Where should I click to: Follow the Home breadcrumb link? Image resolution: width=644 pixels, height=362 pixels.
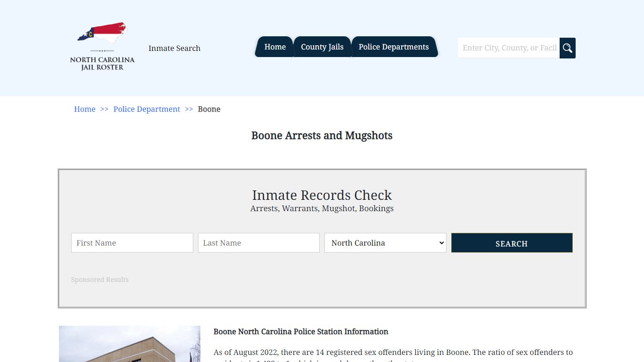pyautogui.click(x=85, y=109)
